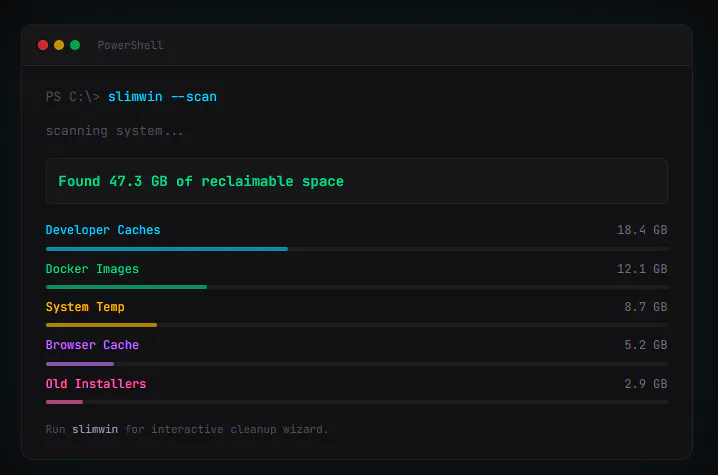Click the 2.9 GB size value

coord(646,384)
